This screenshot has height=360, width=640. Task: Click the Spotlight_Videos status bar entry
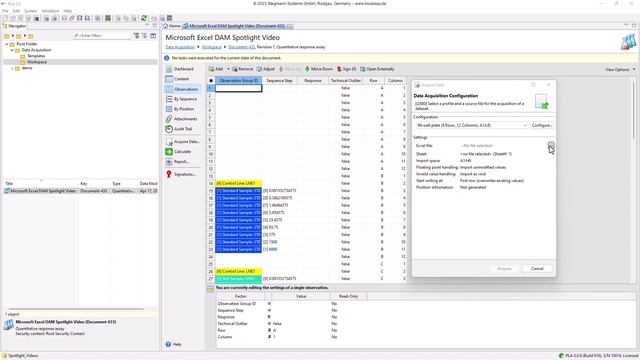[x=20, y=356]
